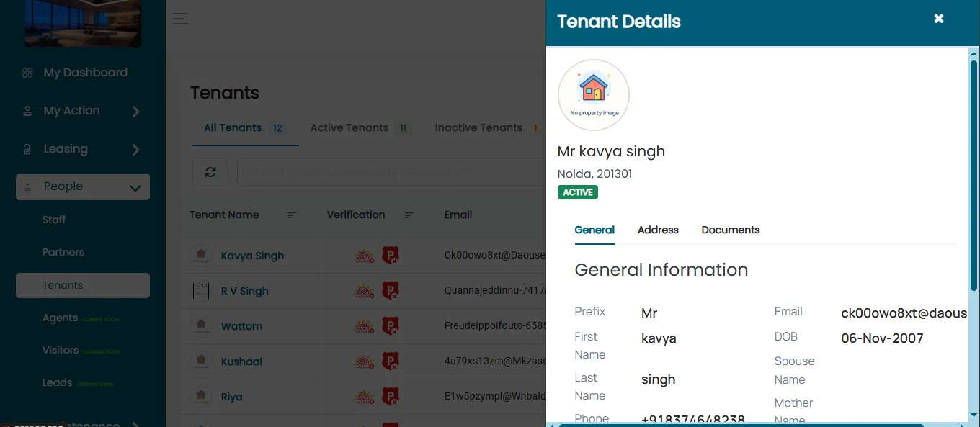Sort by Tenant Name column icon

point(292,215)
